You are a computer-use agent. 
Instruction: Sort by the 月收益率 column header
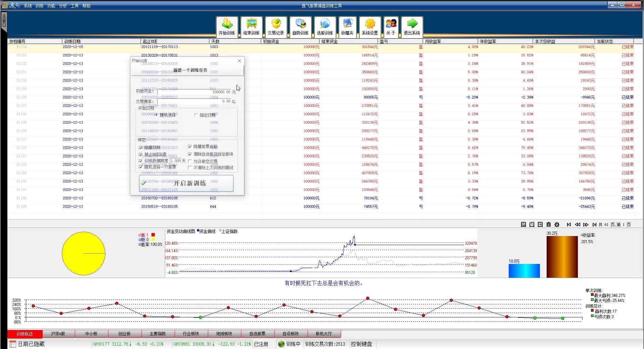point(451,41)
